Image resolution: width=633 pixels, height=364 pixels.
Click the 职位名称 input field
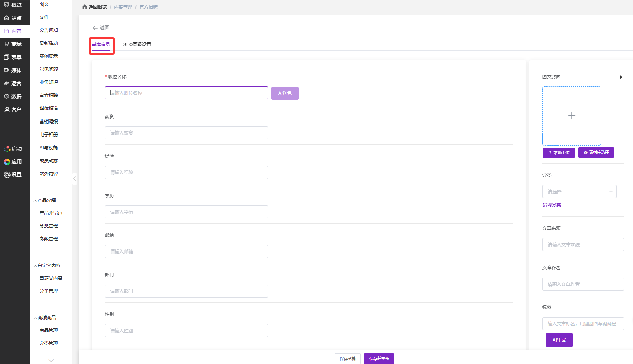point(186,93)
